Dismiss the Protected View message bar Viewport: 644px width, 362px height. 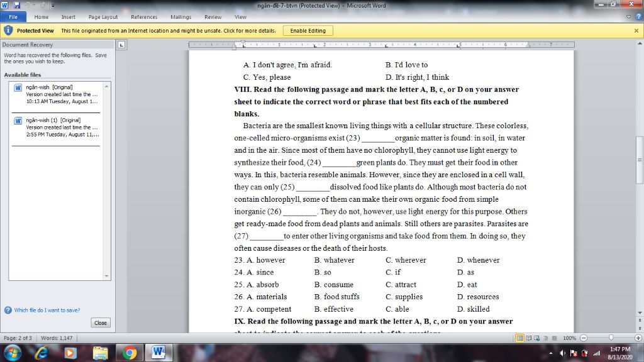click(636, 31)
